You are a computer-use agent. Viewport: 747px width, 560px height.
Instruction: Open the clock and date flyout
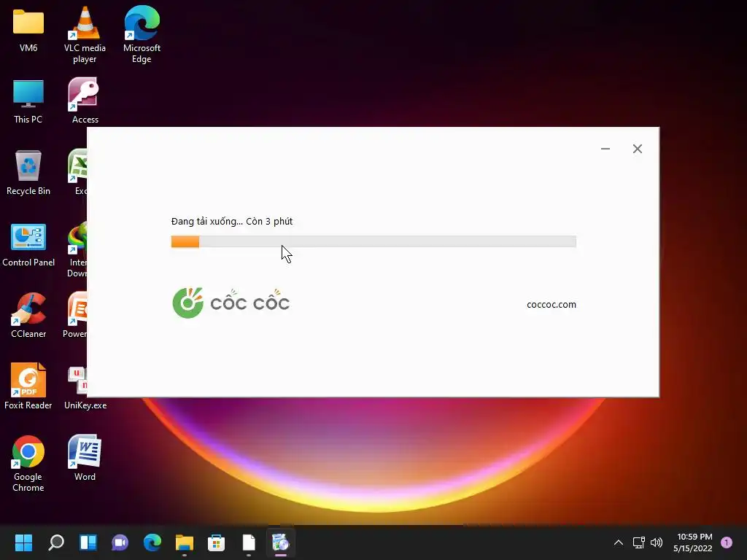(x=693, y=542)
